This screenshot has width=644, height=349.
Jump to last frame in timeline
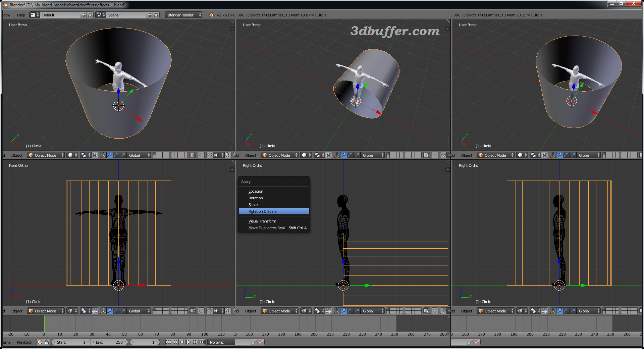click(x=202, y=342)
